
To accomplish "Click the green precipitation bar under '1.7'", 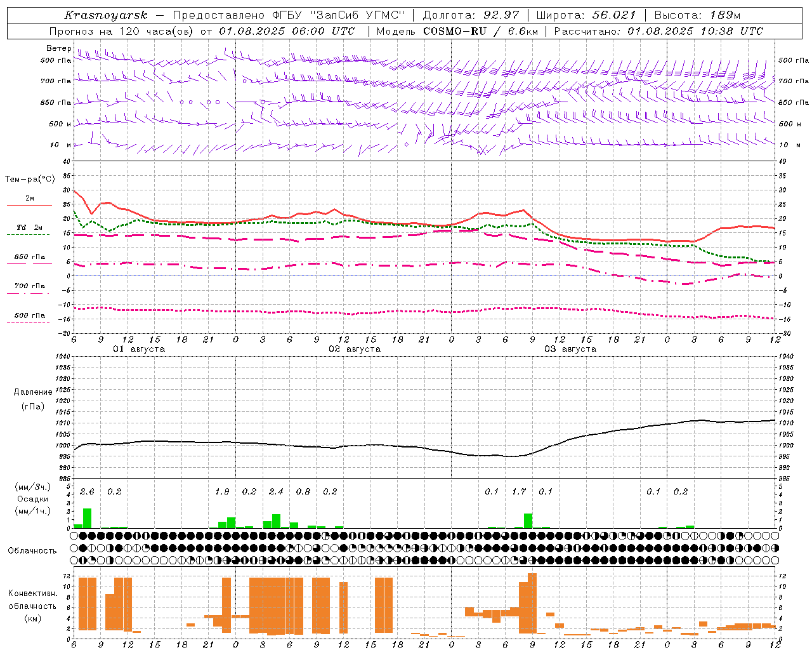I will coord(528,521).
